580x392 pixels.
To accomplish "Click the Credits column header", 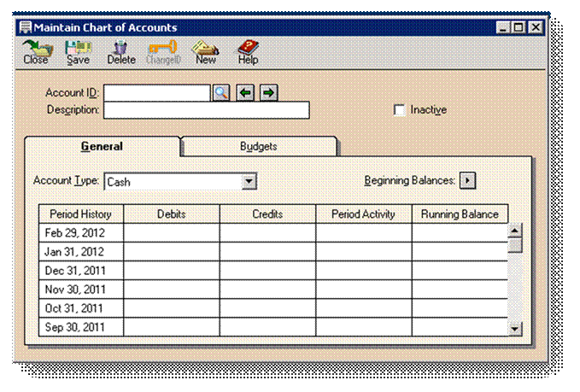I will pos(268,214).
